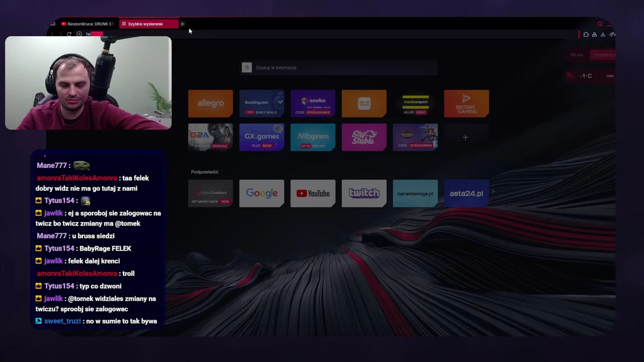The height and width of the screenshot is (362, 644).
Task: Open the allegro speed dial tile
Action: [x=210, y=104]
